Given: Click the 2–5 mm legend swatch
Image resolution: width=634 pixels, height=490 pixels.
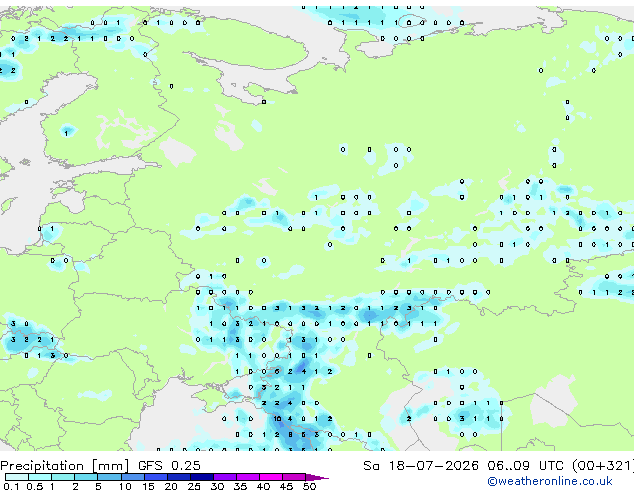Looking at the screenshot, I should (86, 477).
